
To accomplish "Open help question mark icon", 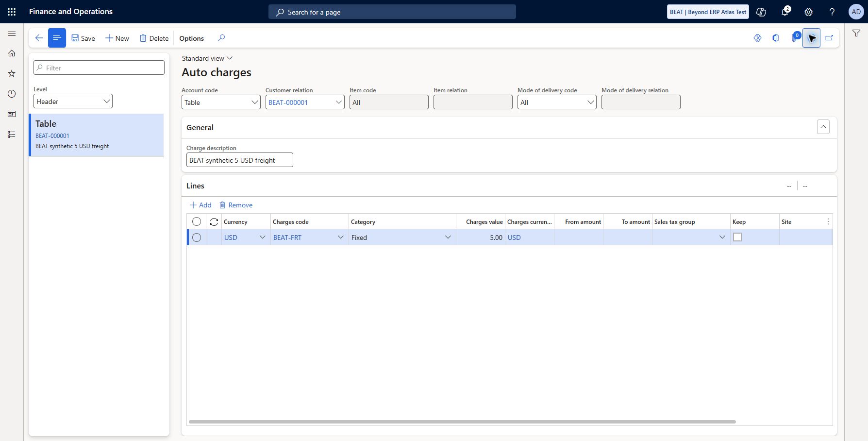I will point(832,12).
